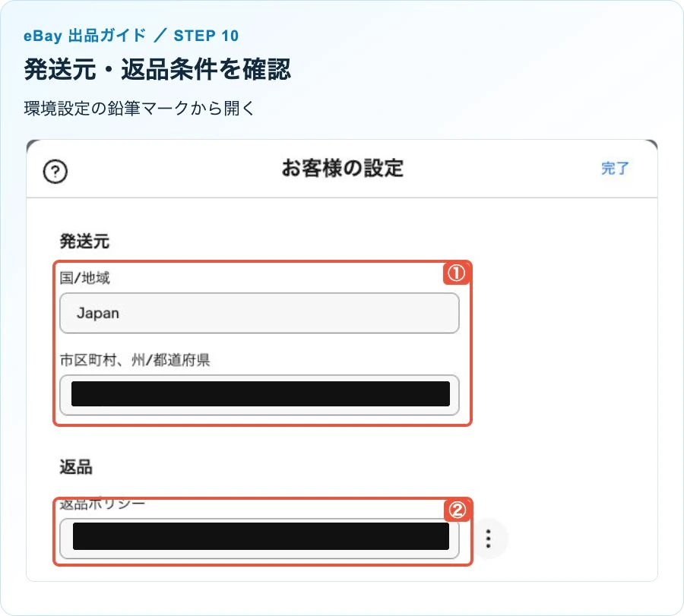Open the help question mark icon
This screenshot has height=616, width=684.
55,172
